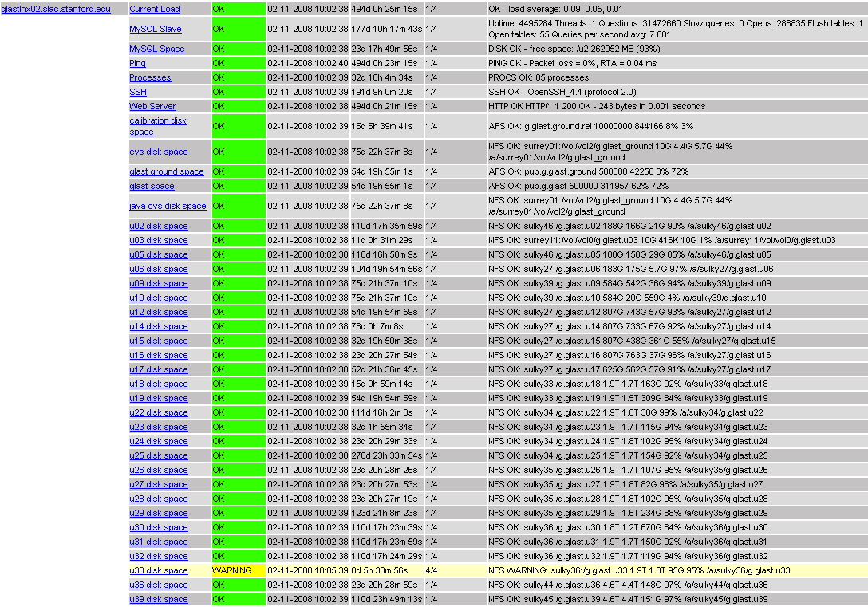Select the '02-11-2008 10:05:39' timestamp
This screenshot has height=607, width=868.
tap(308, 570)
